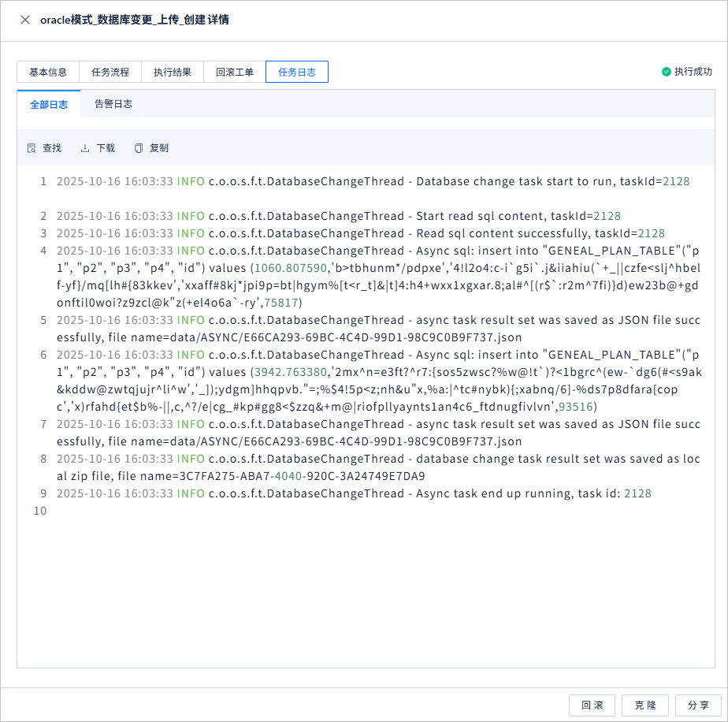728x722 pixels.
Task: Switch to the 任务流程 tab
Action: click(110, 72)
